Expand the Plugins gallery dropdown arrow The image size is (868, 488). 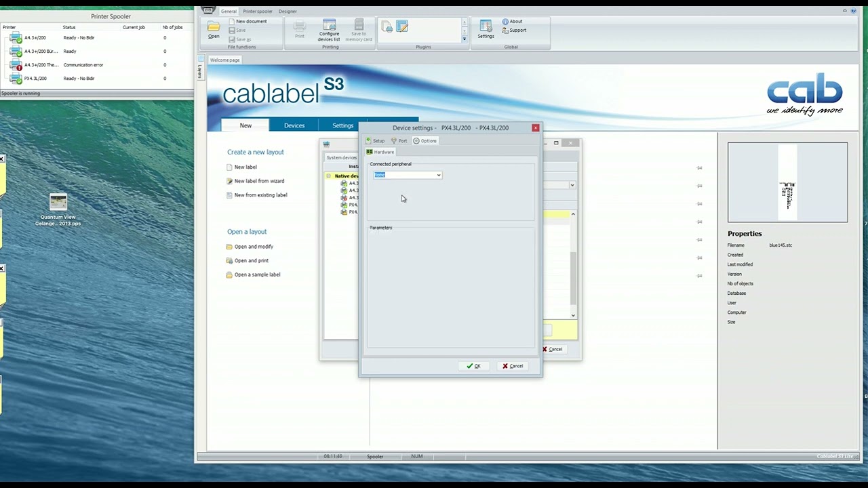(465, 39)
